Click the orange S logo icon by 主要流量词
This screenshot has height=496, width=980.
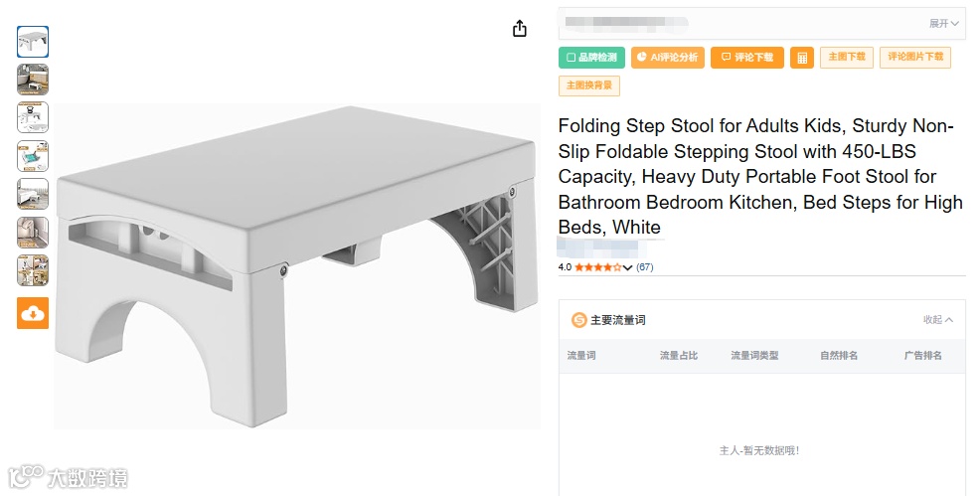point(578,320)
